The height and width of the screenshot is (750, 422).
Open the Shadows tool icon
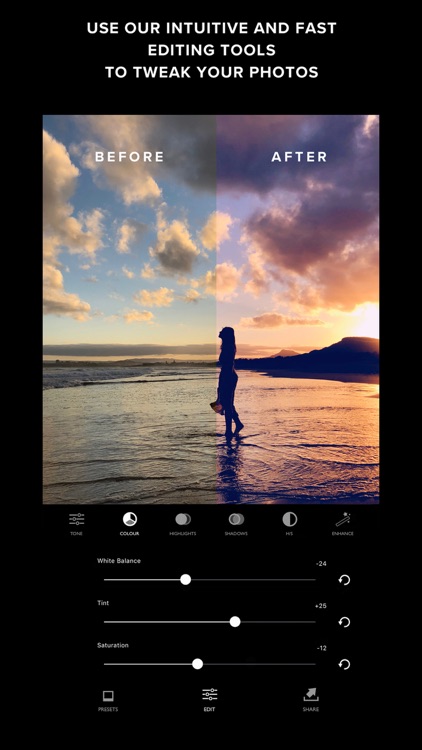[x=236, y=519]
